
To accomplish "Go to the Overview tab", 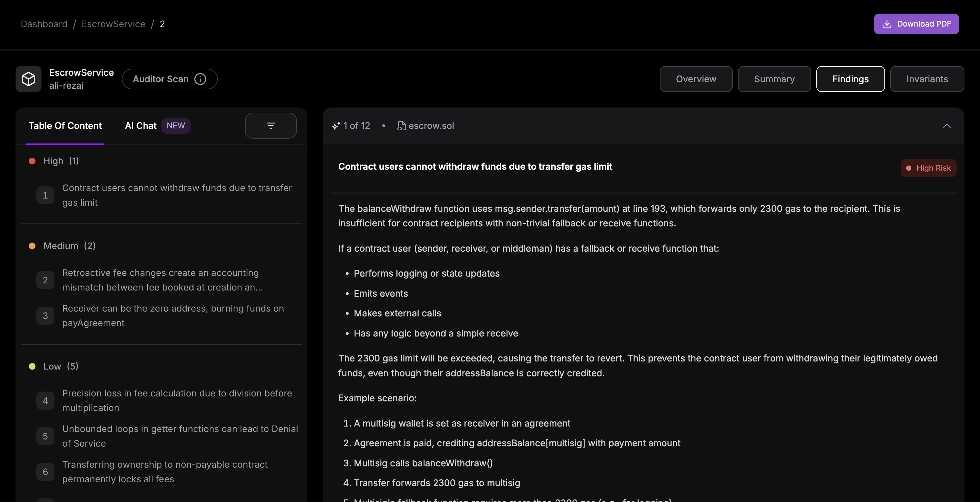I will [x=696, y=79].
